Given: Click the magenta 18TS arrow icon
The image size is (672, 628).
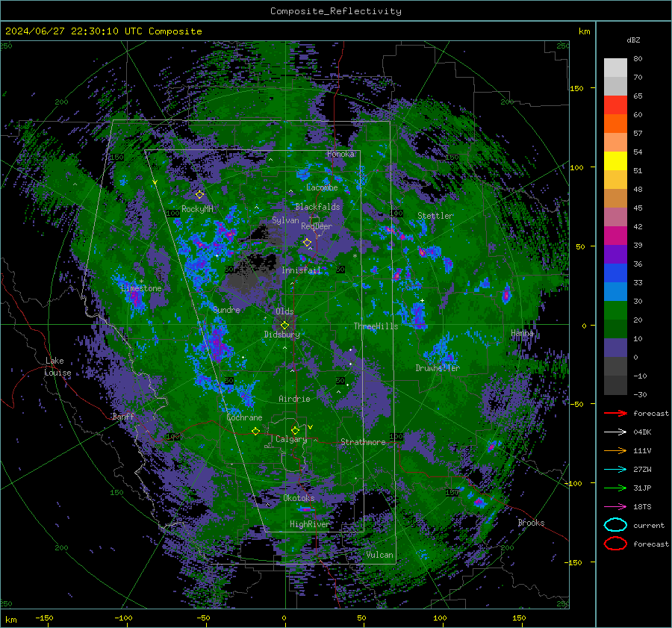Looking at the screenshot, I should [x=615, y=507].
